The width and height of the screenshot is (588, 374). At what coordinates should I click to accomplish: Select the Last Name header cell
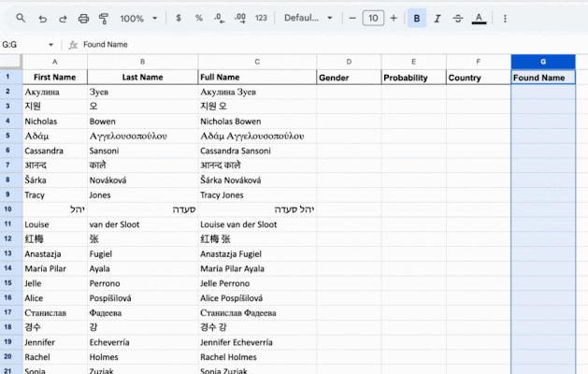[x=142, y=78]
